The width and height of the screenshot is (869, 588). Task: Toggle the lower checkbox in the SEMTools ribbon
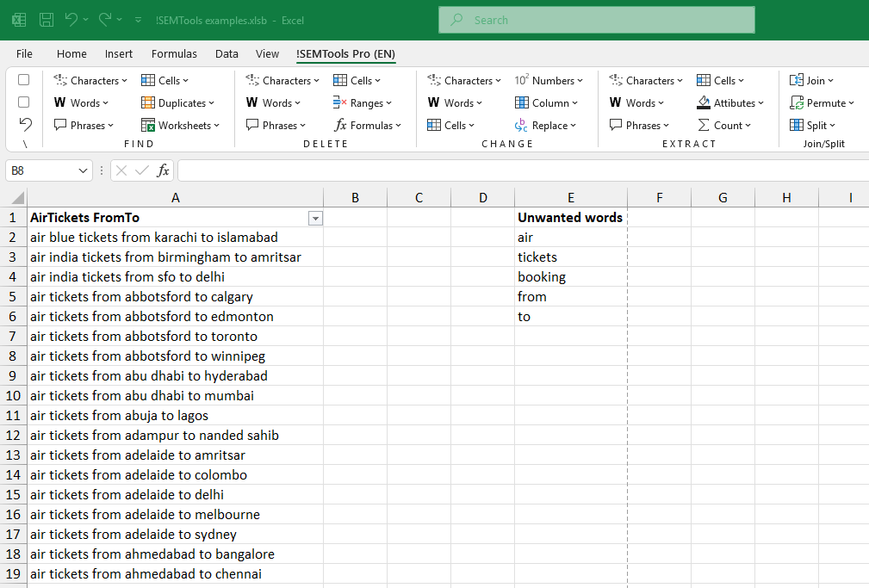coord(23,102)
